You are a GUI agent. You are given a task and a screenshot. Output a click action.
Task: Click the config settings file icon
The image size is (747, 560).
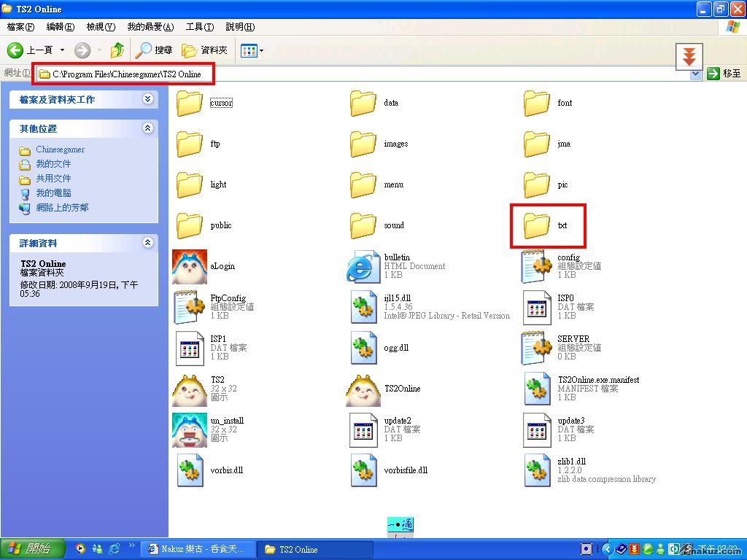pos(536,266)
